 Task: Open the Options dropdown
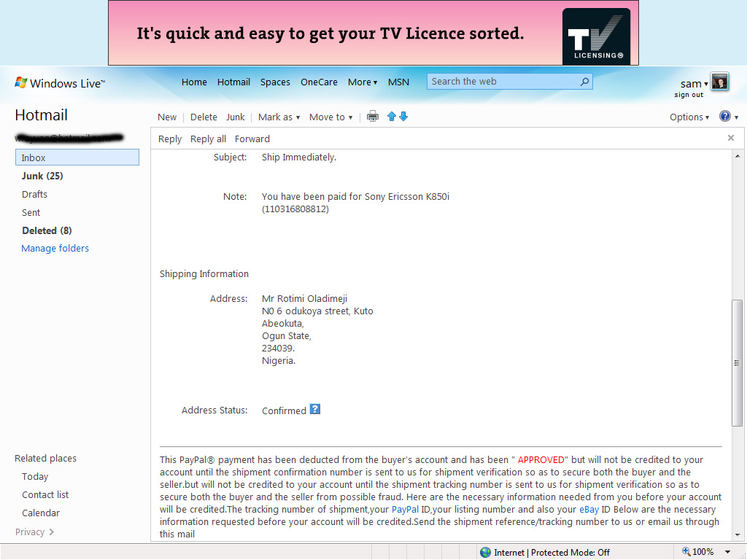(x=689, y=117)
